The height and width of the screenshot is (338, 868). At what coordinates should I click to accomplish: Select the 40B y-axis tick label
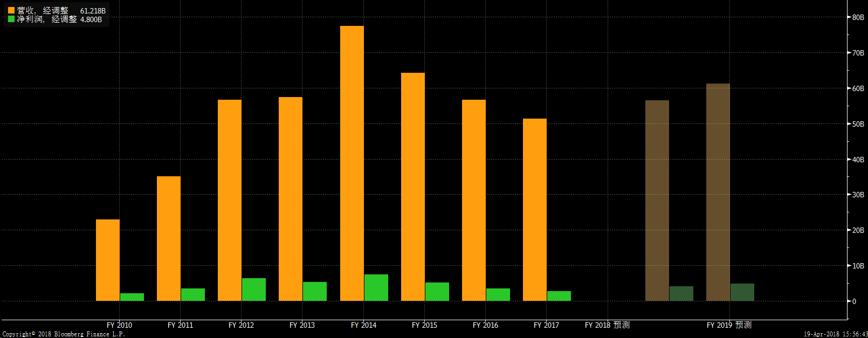click(858, 160)
